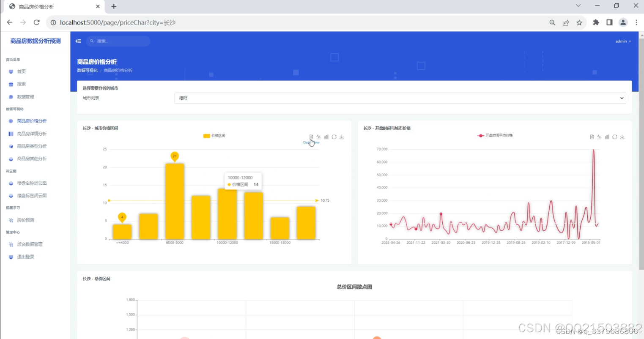Image resolution: width=644 pixels, height=339 pixels.
Task: Click the 房价预测 machine learning icon
Action: coord(11,220)
